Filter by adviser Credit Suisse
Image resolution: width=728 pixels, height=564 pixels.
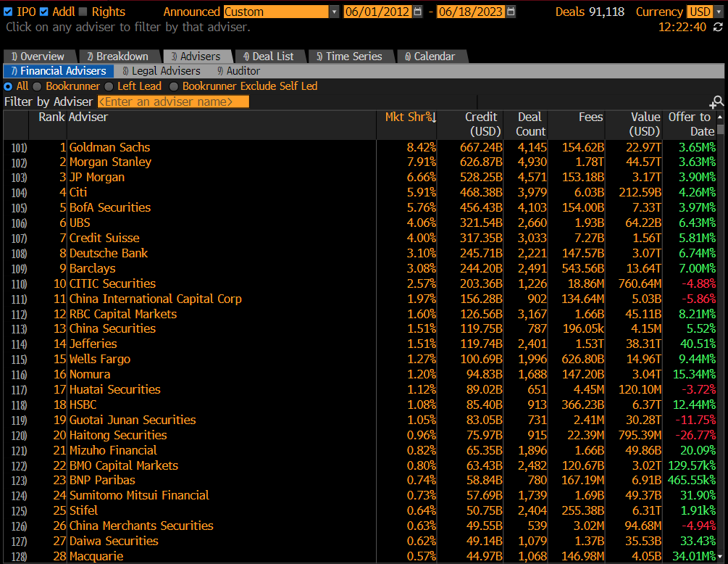click(104, 238)
